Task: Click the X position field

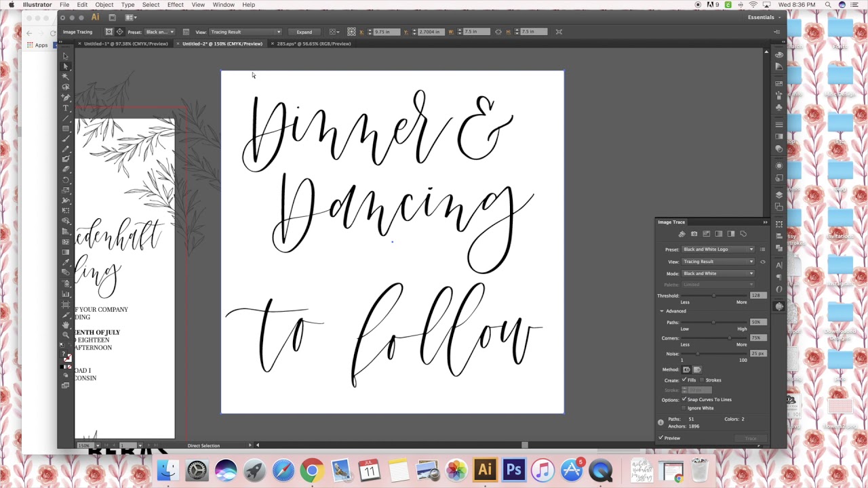Action: [x=387, y=32]
